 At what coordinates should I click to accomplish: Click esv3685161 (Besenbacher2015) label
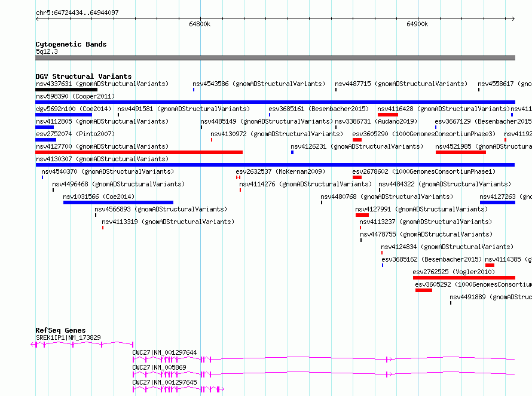319,109
